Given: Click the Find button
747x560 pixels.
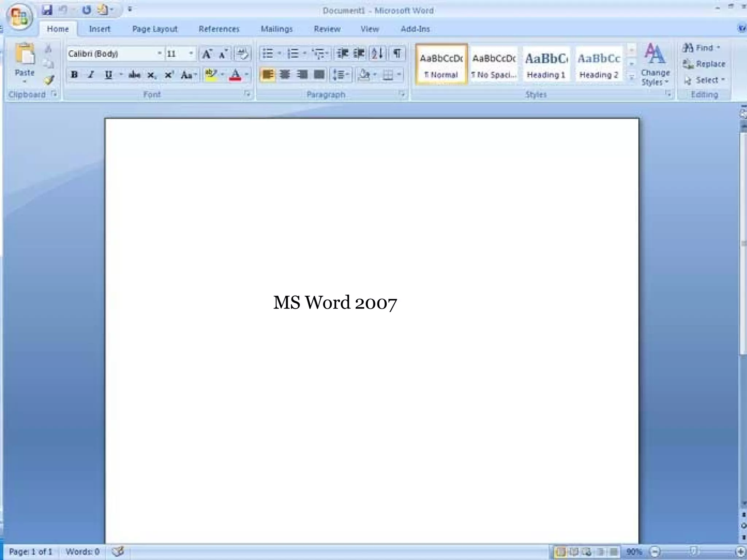Looking at the screenshot, I should tap(701, 48).
